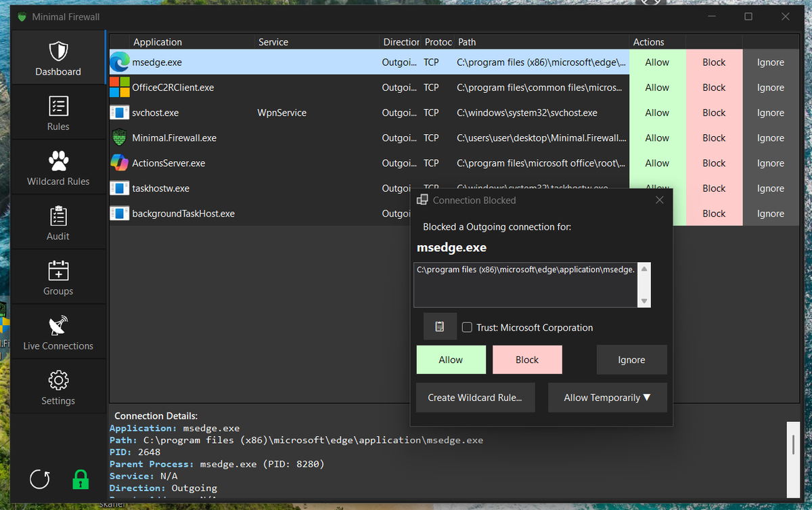Image resolution: width=812 pixels, height=510 pixels.
Task: Block the taskhostw.exe row
Action: (x=714, y=188)
